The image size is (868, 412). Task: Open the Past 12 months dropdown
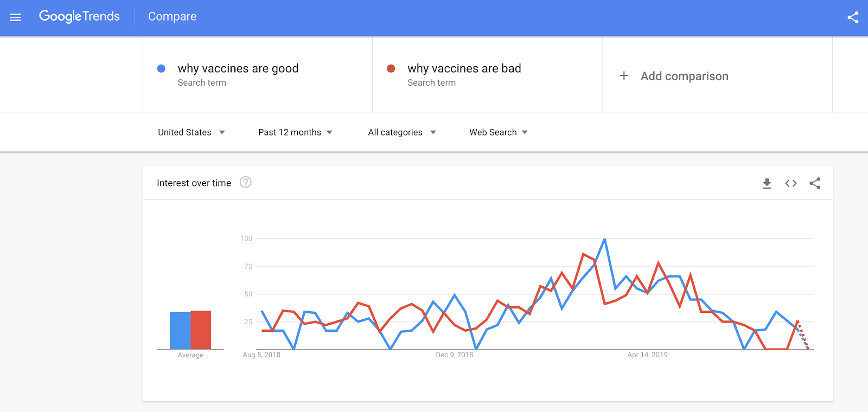295,132
